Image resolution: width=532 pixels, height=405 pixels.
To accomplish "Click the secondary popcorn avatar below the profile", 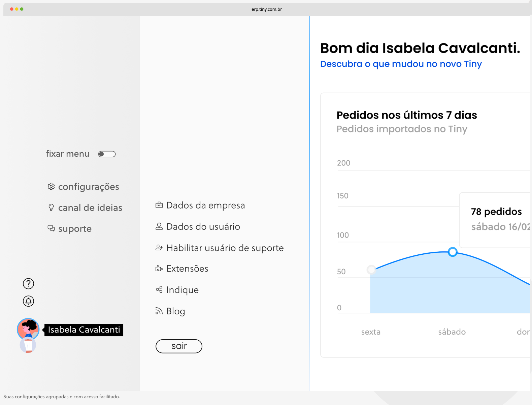I will 28,346.
